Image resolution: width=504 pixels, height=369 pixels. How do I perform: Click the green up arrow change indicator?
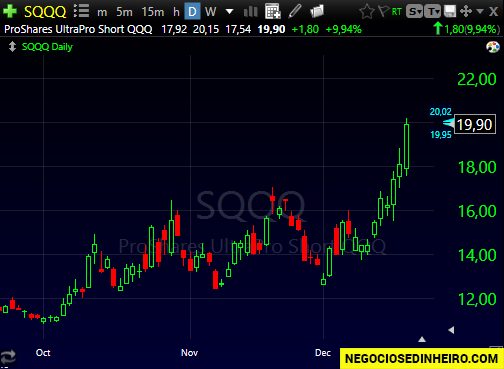pos(438,29)
